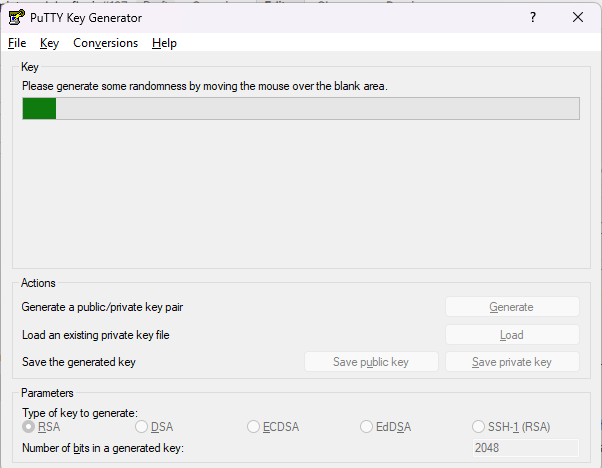
Task: Select the DSA key type
Action: tap(142, 427)
